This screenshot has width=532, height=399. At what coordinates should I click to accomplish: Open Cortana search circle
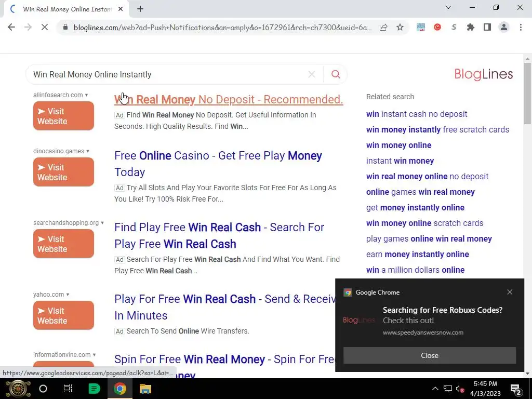(43, 389)
